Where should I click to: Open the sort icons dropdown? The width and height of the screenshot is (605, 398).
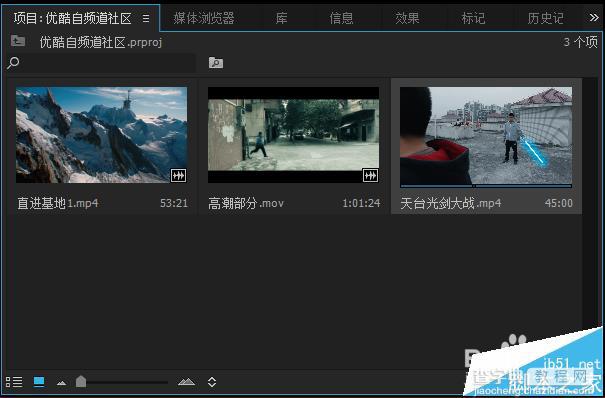pyautogui.click(x=212, y=382)
